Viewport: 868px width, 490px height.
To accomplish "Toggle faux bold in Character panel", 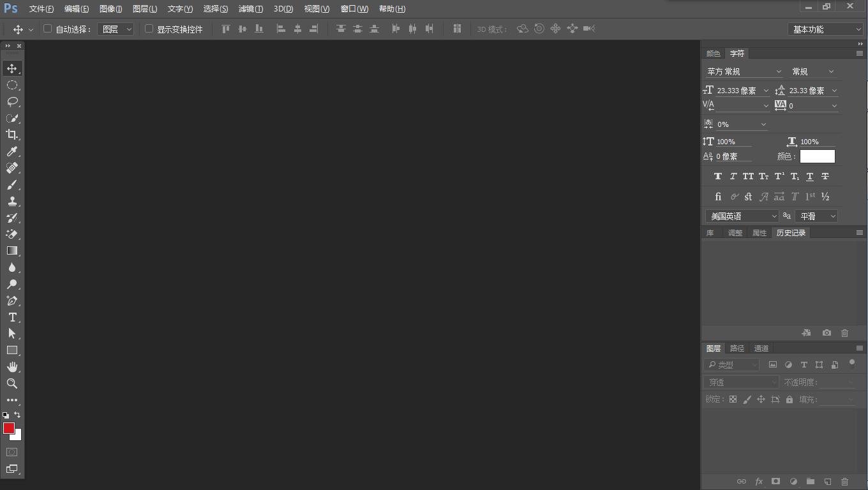I will click(x=718, y=177).
